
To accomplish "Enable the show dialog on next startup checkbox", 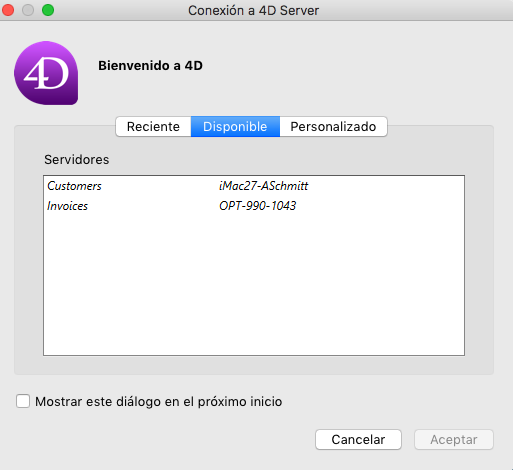I will 23,401.
